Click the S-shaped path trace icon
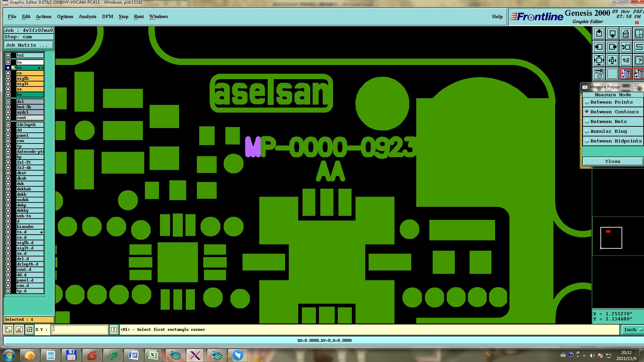 (x=639, y=47)
